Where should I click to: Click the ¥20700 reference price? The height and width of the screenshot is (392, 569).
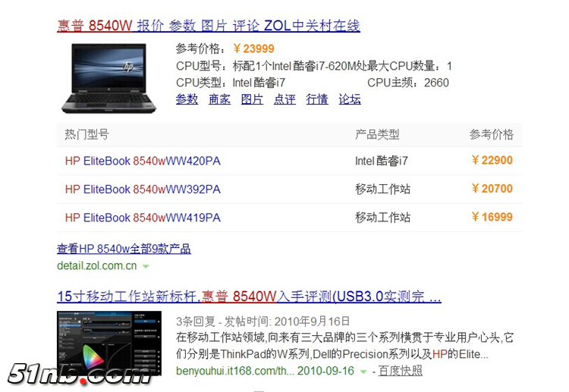click(x=492, y=188)
